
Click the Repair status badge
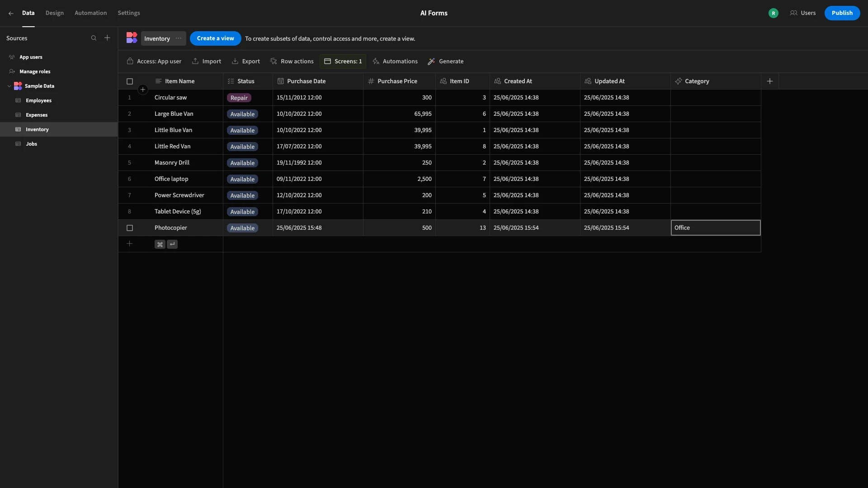coord(239,98)
